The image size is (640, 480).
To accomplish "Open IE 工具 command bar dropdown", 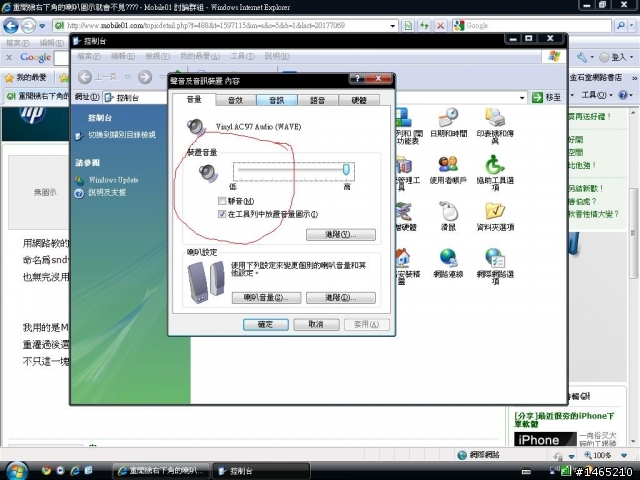I will 596,95.
